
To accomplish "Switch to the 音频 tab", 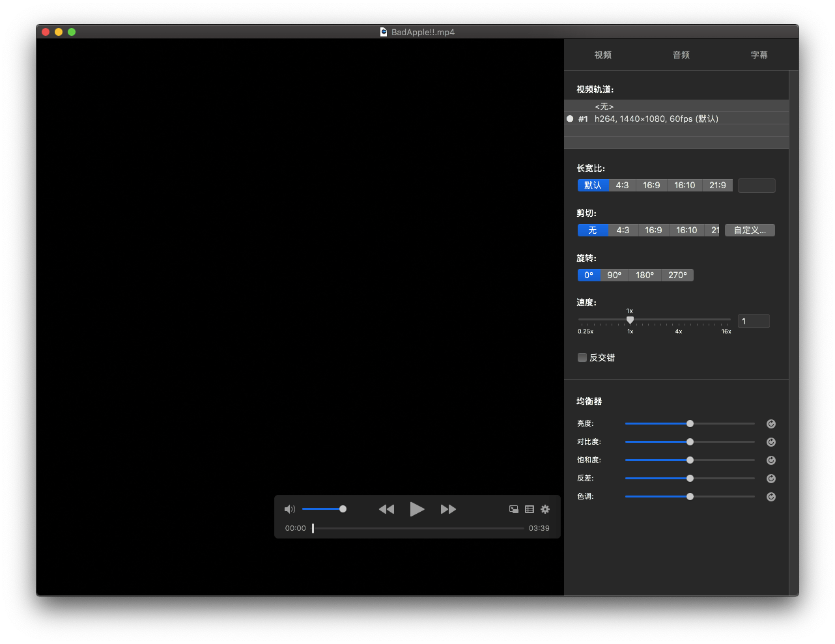I will point(681,55).
